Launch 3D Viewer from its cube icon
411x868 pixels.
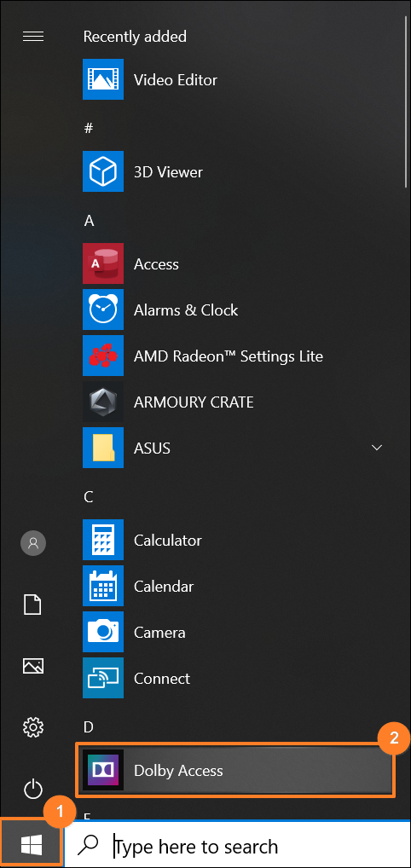tap(103, 171)
